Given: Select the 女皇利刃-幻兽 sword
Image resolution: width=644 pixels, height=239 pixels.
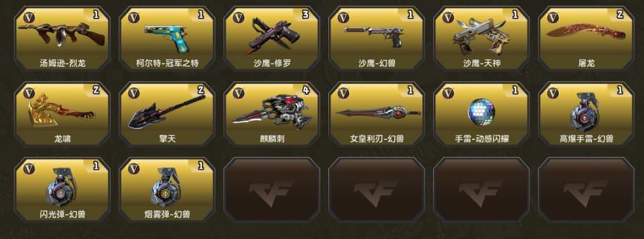Looking at the screenshot, I should pos(376,114).
